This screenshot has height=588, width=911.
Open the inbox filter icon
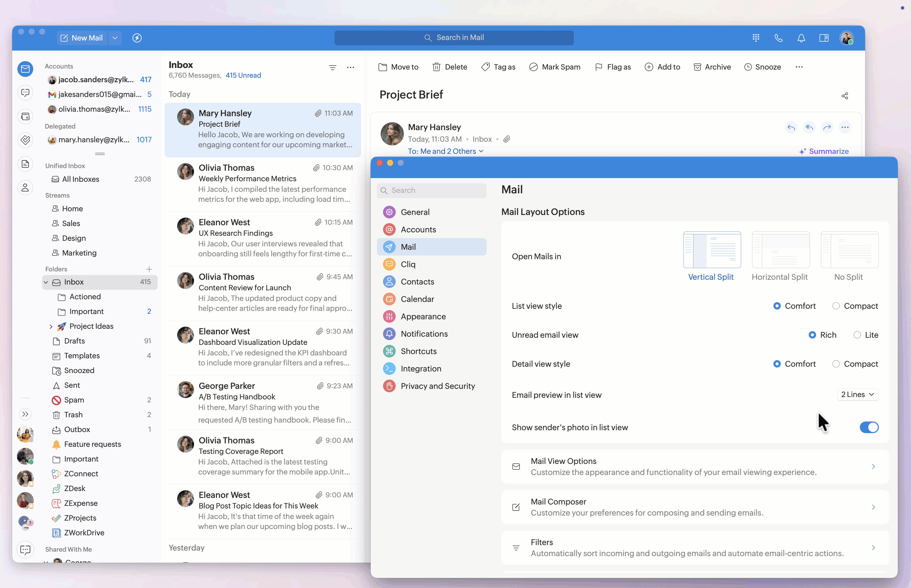(x=332, y=68)
